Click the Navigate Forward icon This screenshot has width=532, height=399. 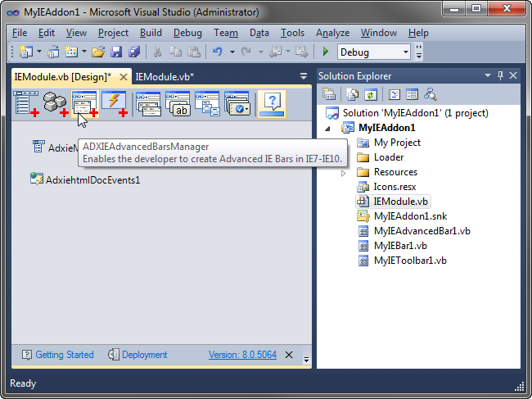click(x=302, y=52)
